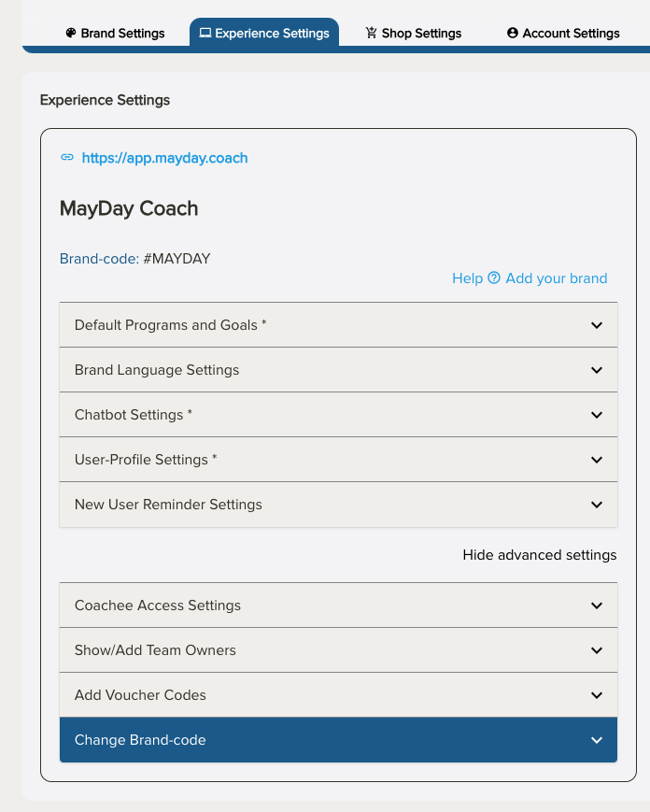This screenshot has width=650, height=812.
Task: Open the app.mayday.coach link
Action: (x=165, y=158)
